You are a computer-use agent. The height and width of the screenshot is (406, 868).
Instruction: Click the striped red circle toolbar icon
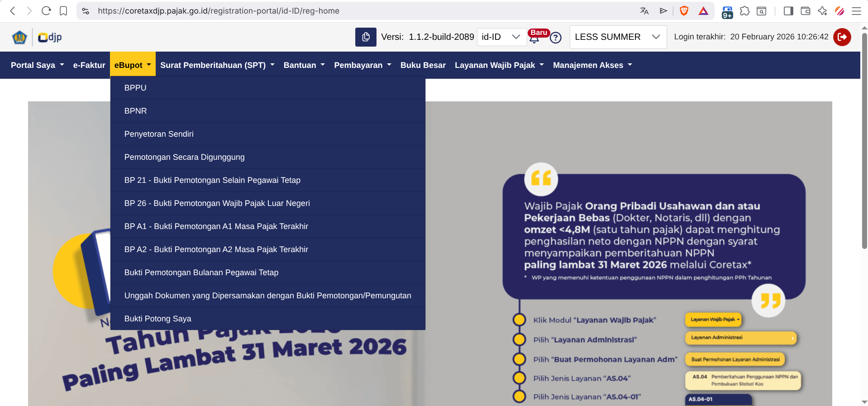pos(839,11)
